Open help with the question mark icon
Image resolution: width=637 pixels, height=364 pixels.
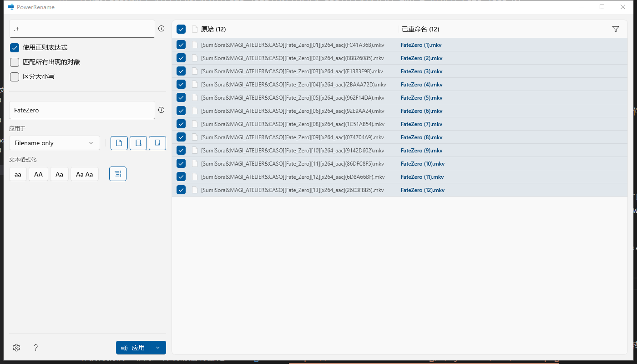coord(36,348)
